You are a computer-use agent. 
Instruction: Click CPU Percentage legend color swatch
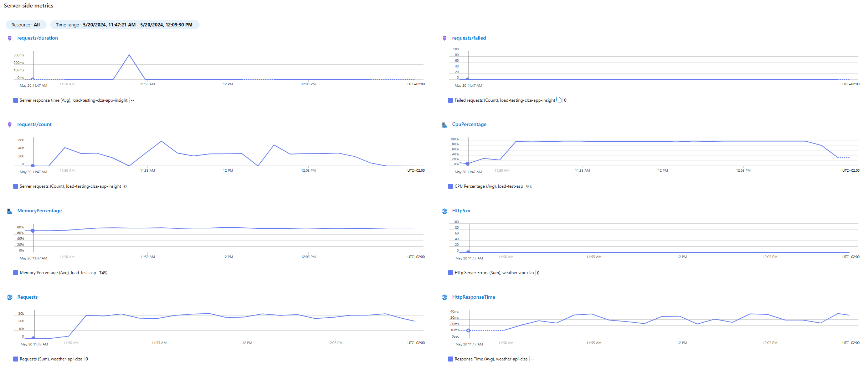pyautogui.click(x=451, y=186)
